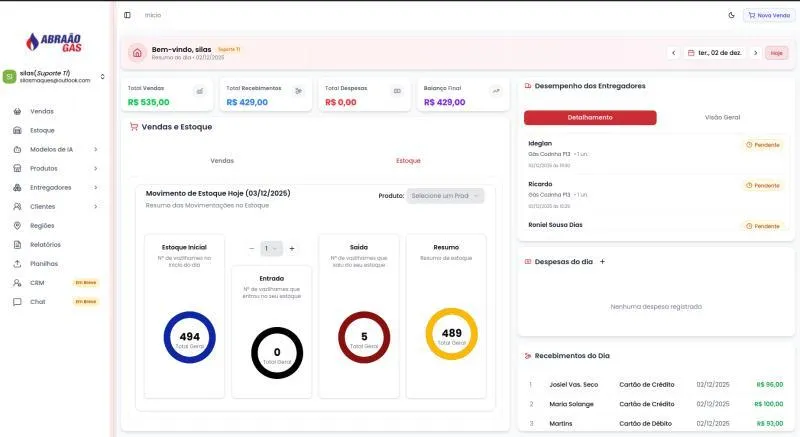Select the Maria Solange receipt row
The width and height of the screenshot is (800, 437).
656,404
